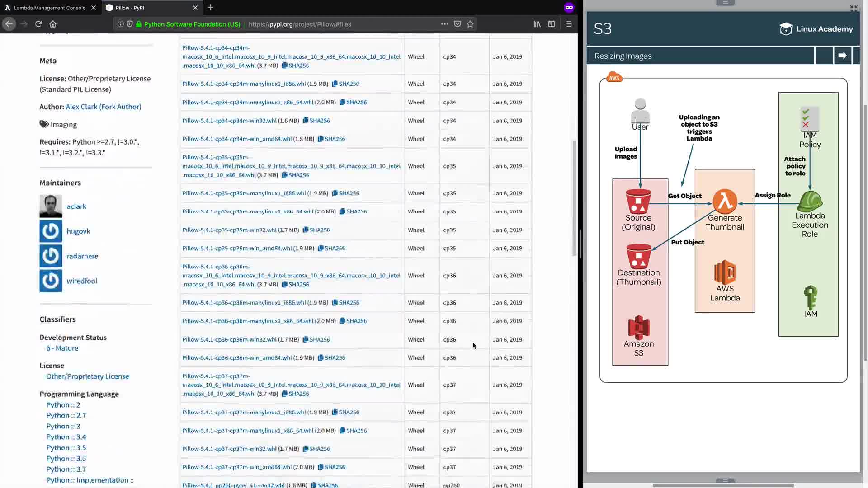Click the back navigation arrow

pyautogui.click(x=9, y=24)
